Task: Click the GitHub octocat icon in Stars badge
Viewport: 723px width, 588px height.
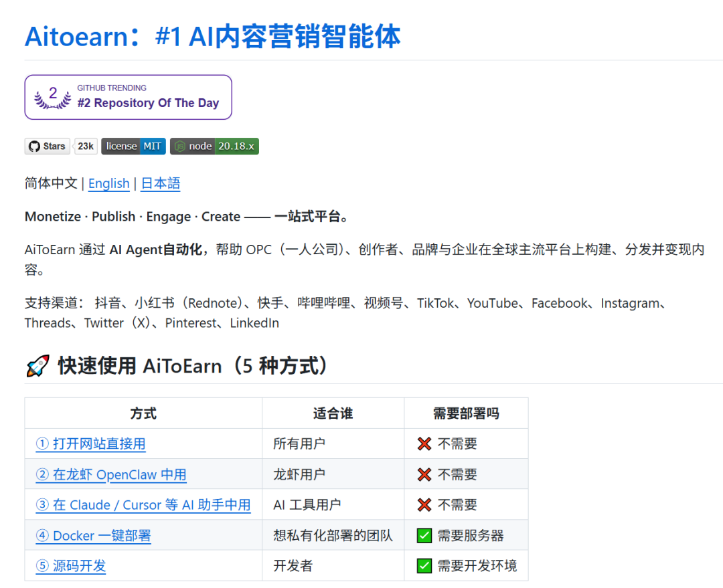Action: click(34, 146)
